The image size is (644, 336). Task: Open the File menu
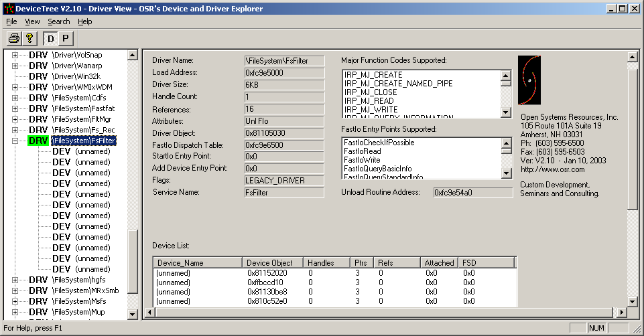click(11, 21)
